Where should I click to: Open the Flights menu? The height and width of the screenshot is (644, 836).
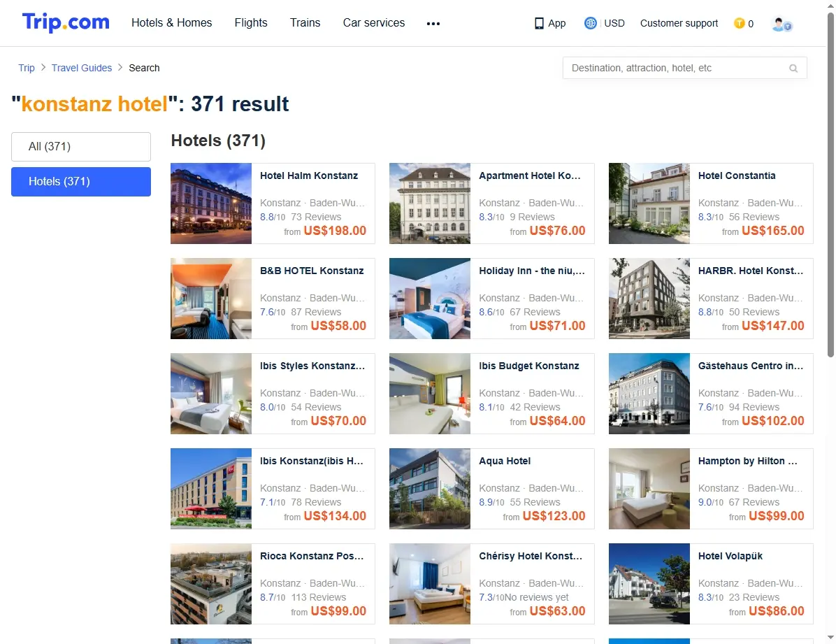(x=251, y=23)
